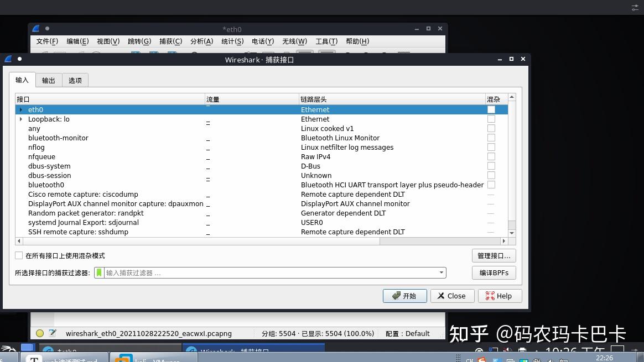Image resolution: width=644 pixels, height=362 pixels.
Task: Open the capture filter dropdown arrow
Action: point(441,272)
